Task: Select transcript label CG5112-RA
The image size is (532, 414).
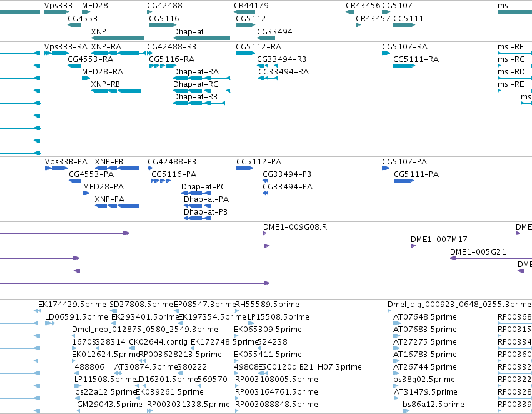Action: [x=259, y=46]
